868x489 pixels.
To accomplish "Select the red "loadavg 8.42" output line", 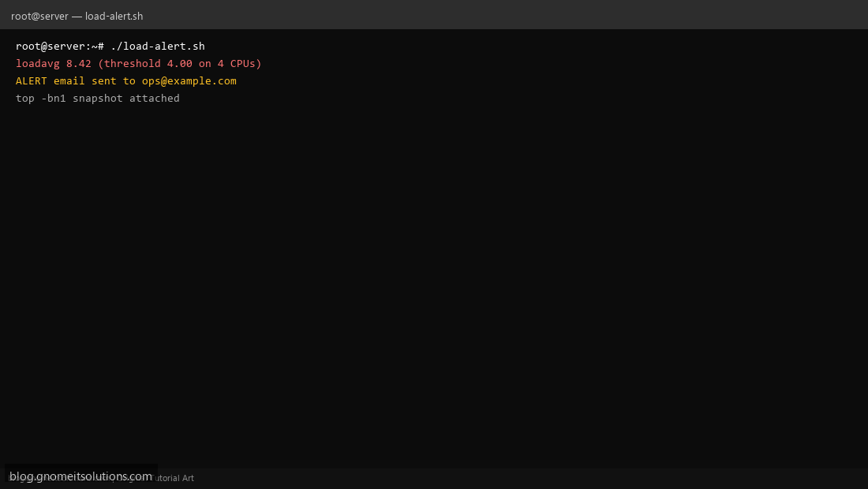I will point(138,64).
